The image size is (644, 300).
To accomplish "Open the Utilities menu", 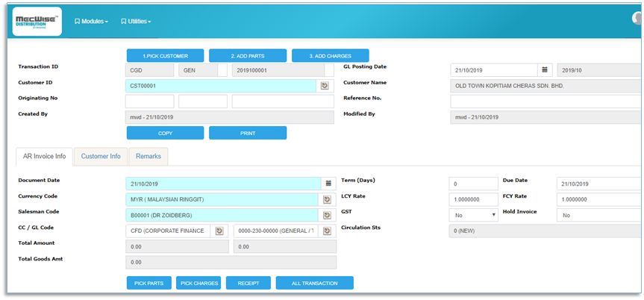I will coord(136,22).
